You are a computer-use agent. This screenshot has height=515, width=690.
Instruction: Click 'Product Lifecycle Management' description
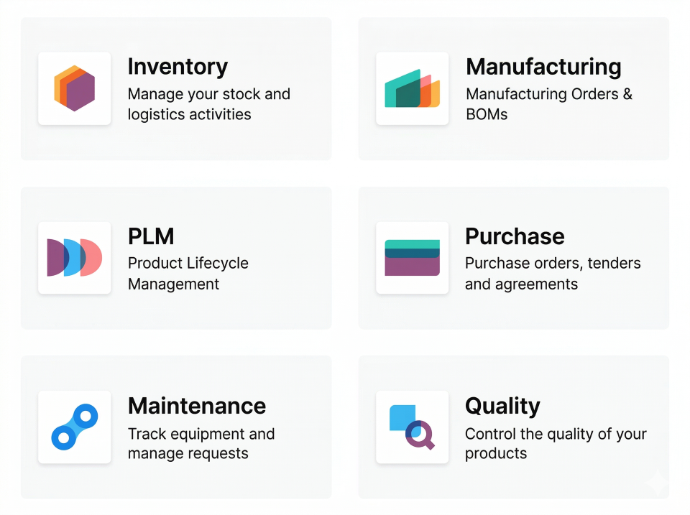(188, 274)
